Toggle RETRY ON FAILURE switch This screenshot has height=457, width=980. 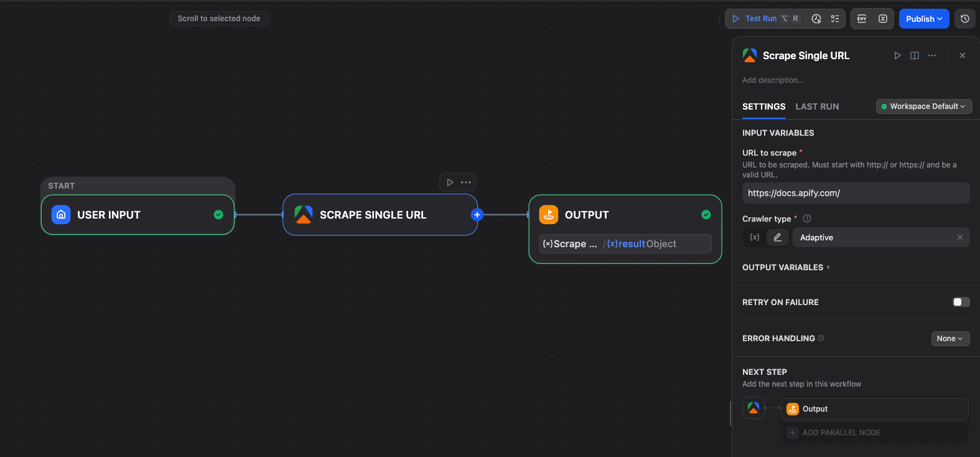coord(961,302)
